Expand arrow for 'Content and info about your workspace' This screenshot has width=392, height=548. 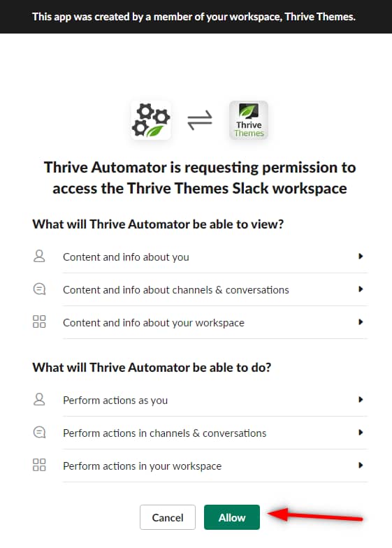361,322
